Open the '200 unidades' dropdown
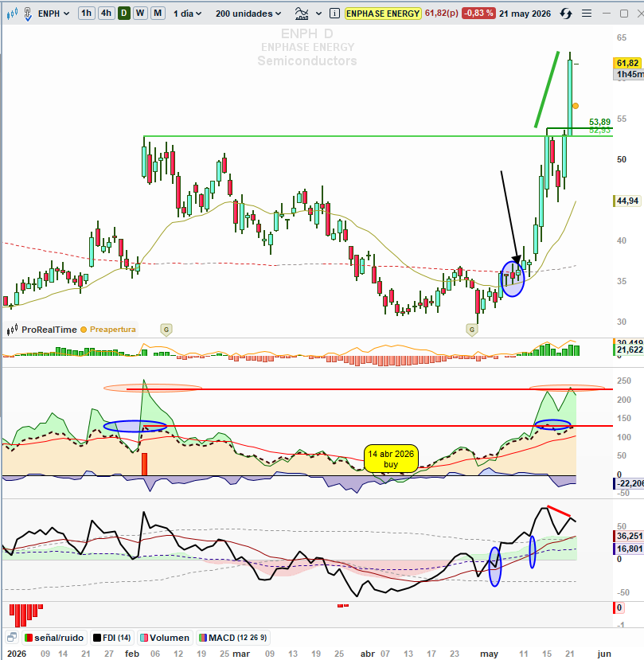Viewport: 644px width, 660px height. (248, 14)
